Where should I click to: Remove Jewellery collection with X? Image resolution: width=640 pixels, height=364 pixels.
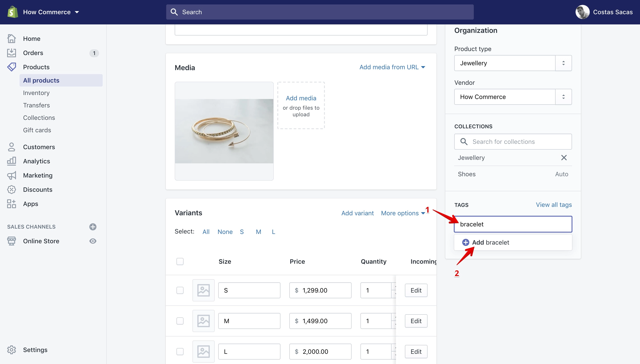[x=564, y=158]
